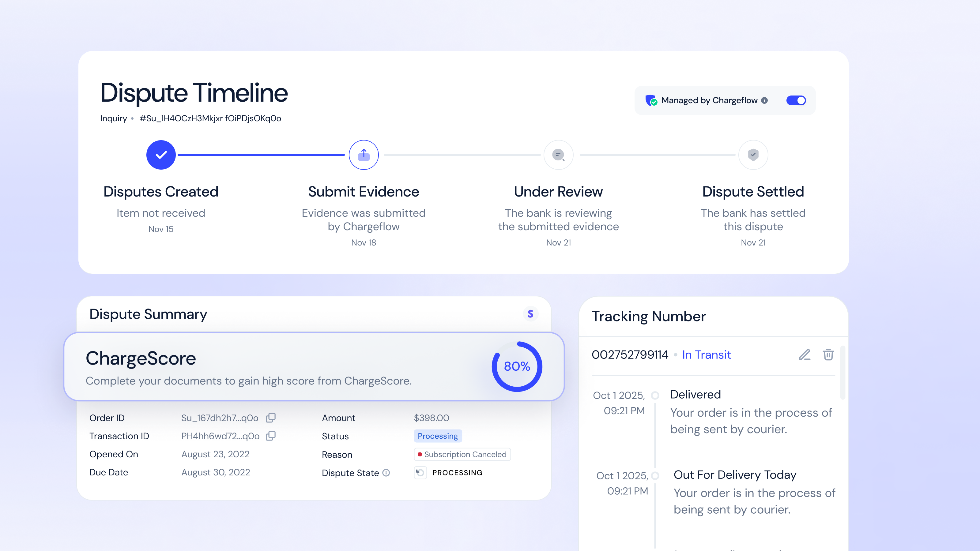Click the 80% ChargeScore progress ring
980x551 pixels.
517,366
